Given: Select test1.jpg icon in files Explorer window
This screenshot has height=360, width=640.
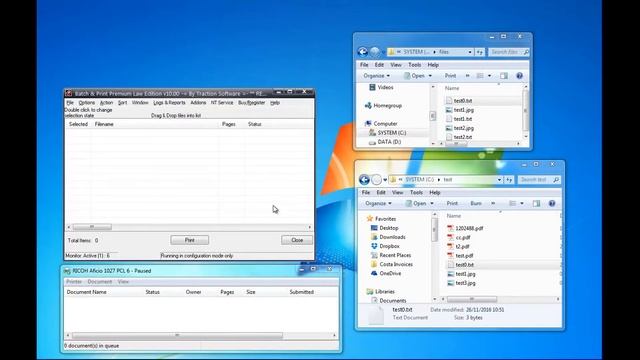Looking at the screenshot, I should click(449, 110).
